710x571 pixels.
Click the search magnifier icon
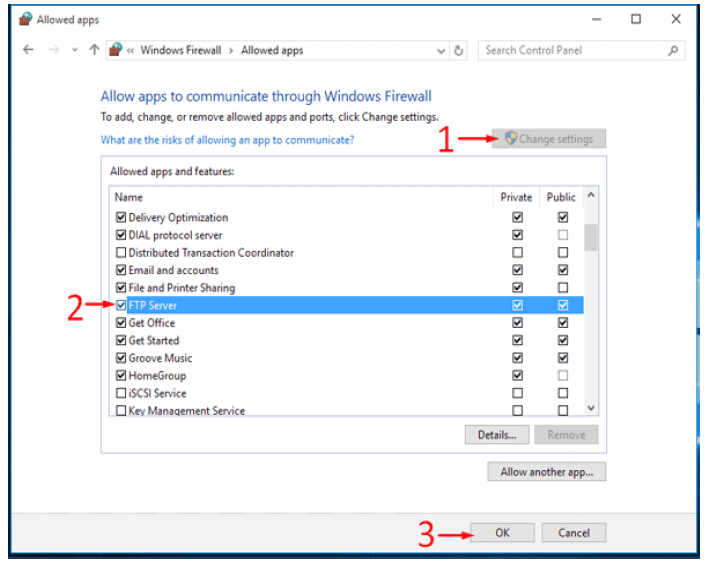click(x=673, y=50)
